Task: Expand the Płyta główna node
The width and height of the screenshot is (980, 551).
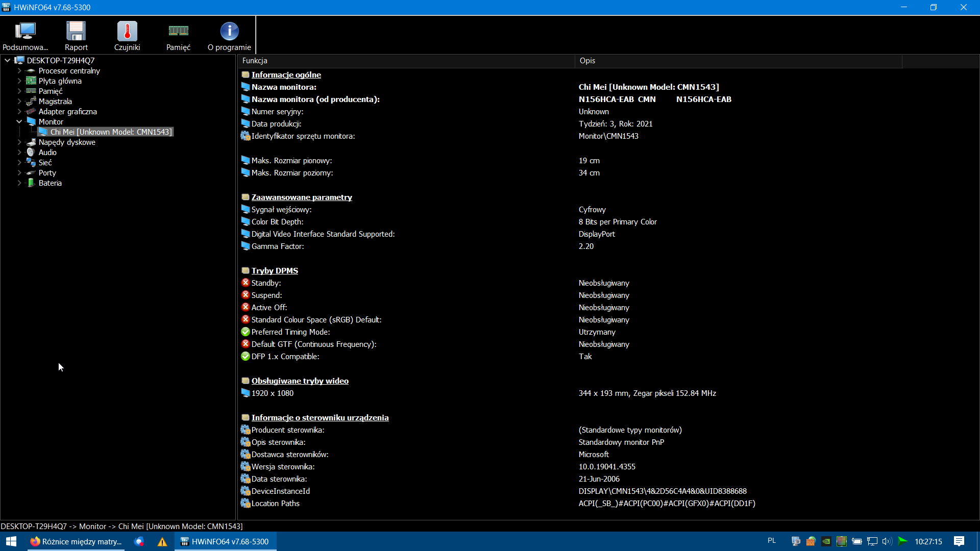Action: tap(19, 81)
